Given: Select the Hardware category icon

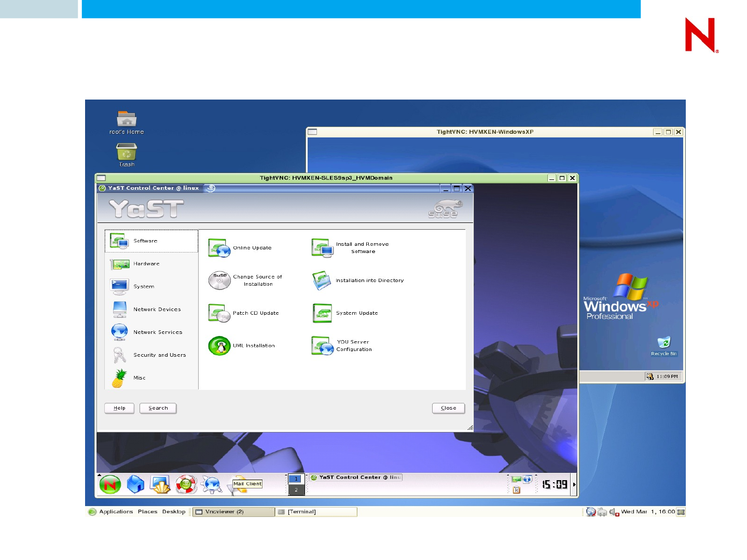Looking at the screenshot, I should [120, 264].
